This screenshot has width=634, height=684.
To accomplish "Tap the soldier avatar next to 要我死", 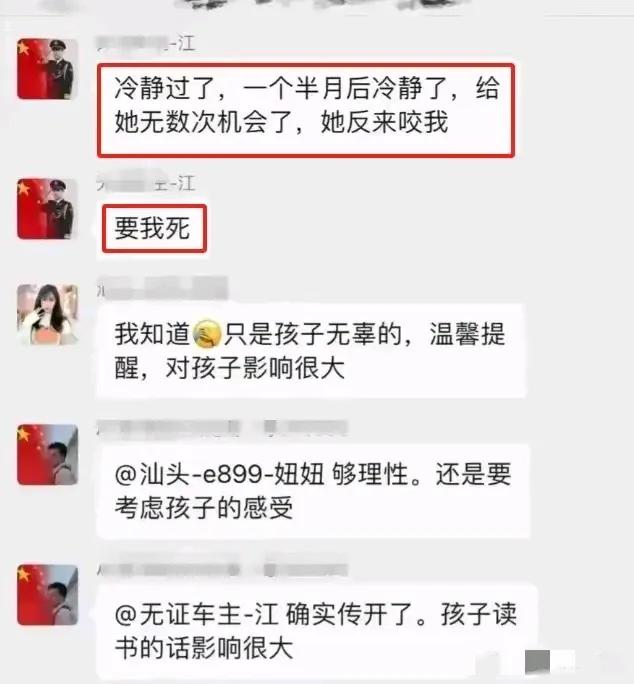I will click(x=47, y=209).
